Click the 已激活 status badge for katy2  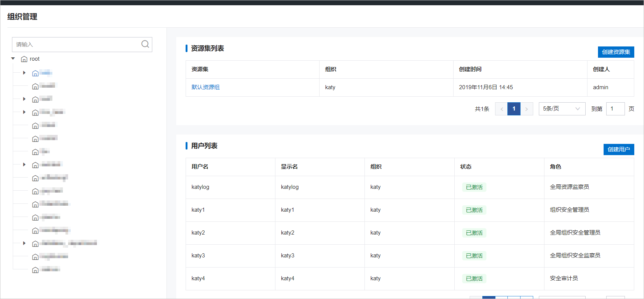474,233
